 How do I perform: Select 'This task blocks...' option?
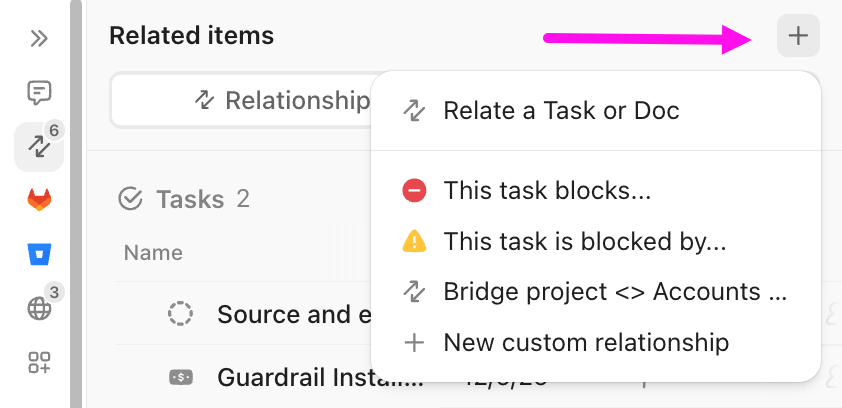(x=547, y=190)
